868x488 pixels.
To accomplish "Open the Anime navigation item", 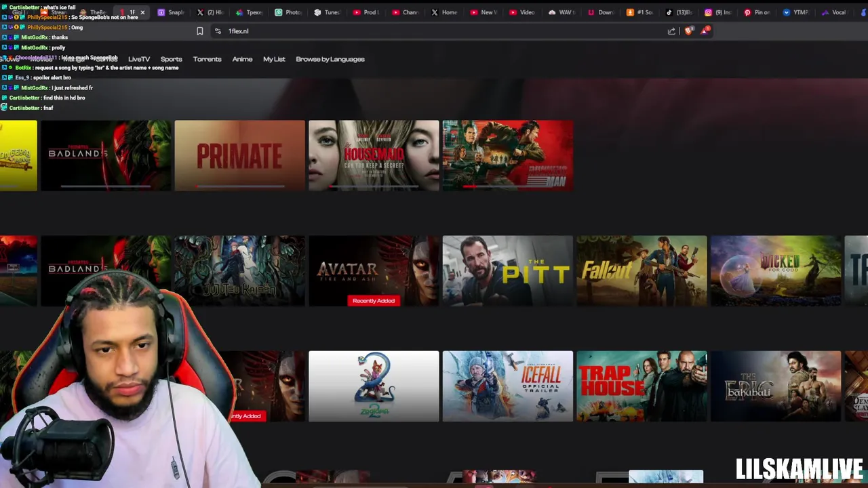I will [242, 59].
